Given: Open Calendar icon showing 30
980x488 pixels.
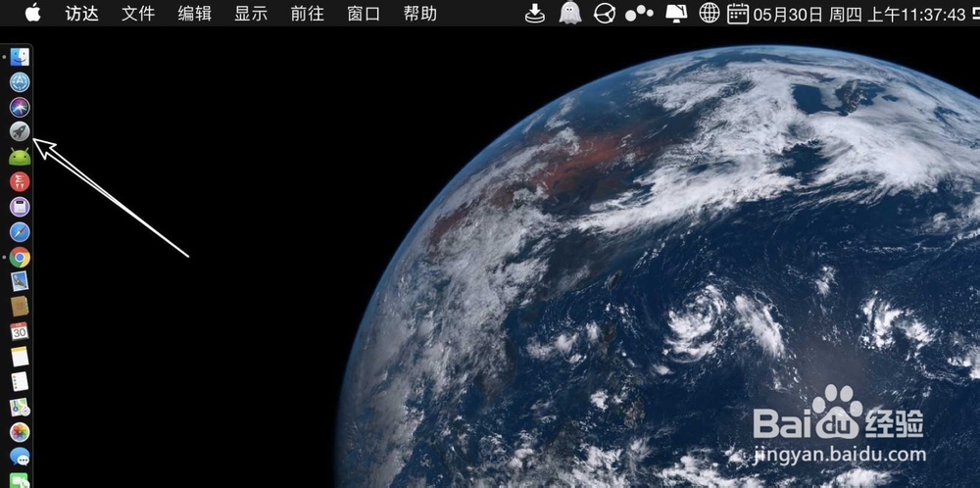Looking at the screenshot, I should 20,332.
